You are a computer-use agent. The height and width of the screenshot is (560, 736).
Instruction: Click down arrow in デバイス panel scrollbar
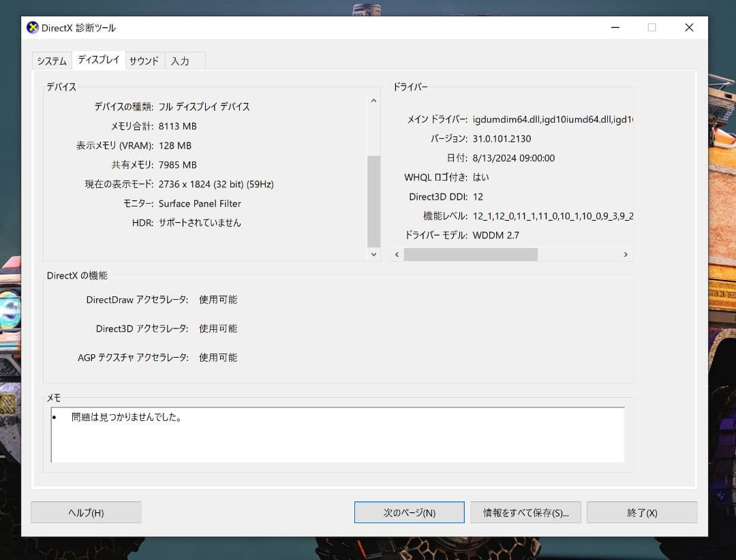click(373, 254)
